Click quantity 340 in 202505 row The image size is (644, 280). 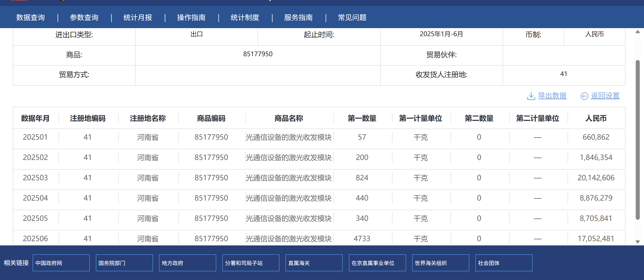[x=362, y=218]
